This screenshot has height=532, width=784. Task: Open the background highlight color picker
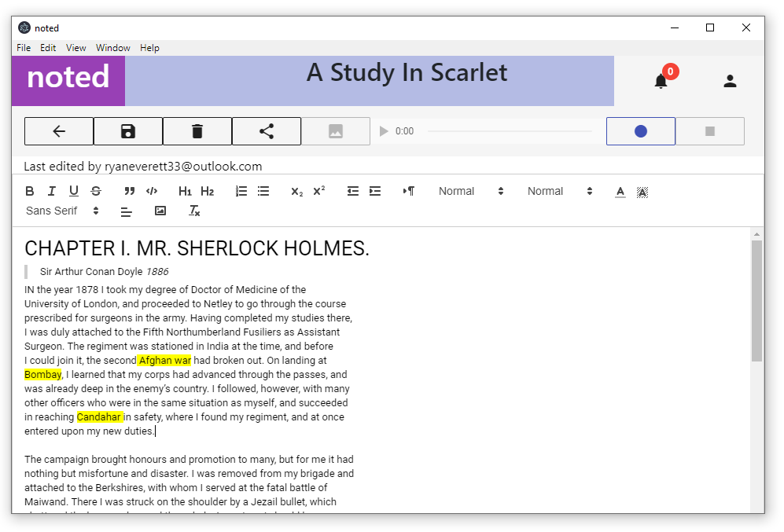[642, 192]
